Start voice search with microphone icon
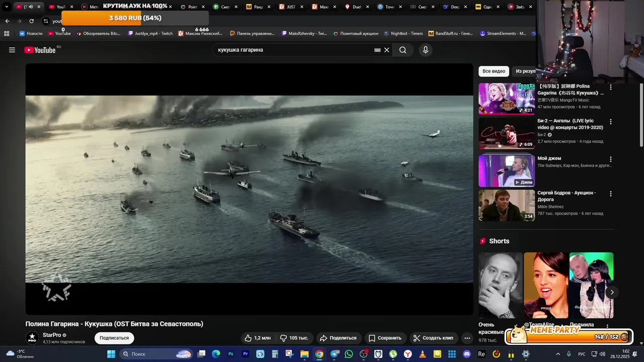Viewport: 644px width, 362px height. click(x=426, y=50)
